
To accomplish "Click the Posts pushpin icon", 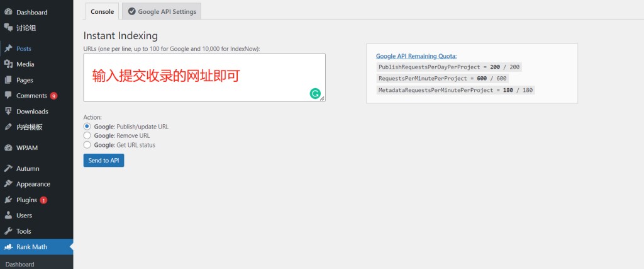I will [x=8, y=49].
